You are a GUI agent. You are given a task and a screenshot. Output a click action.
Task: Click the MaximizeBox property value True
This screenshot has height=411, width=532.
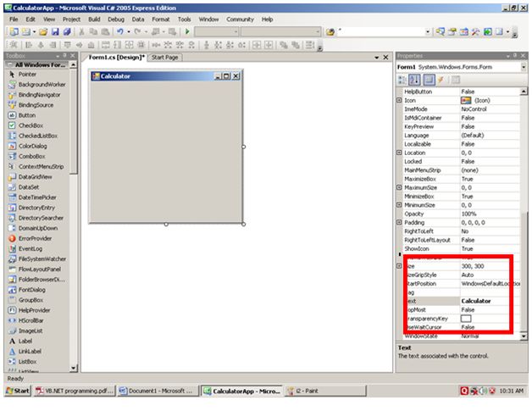pyautogui.click(x=467, y=179)
